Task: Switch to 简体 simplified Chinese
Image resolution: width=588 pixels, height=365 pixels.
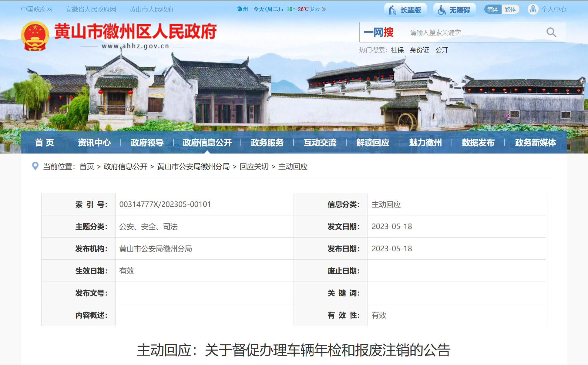Action: click(x=492, y=9)
